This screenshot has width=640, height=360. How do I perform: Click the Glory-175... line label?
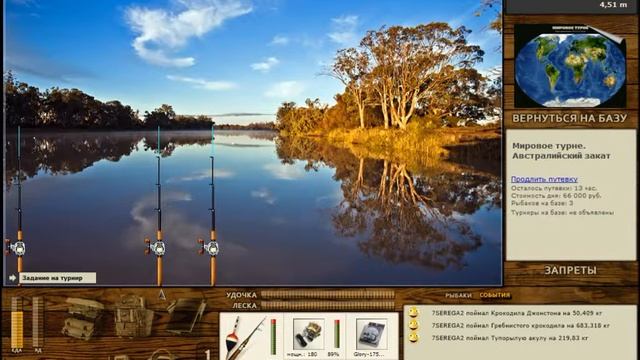click(369, 354)
